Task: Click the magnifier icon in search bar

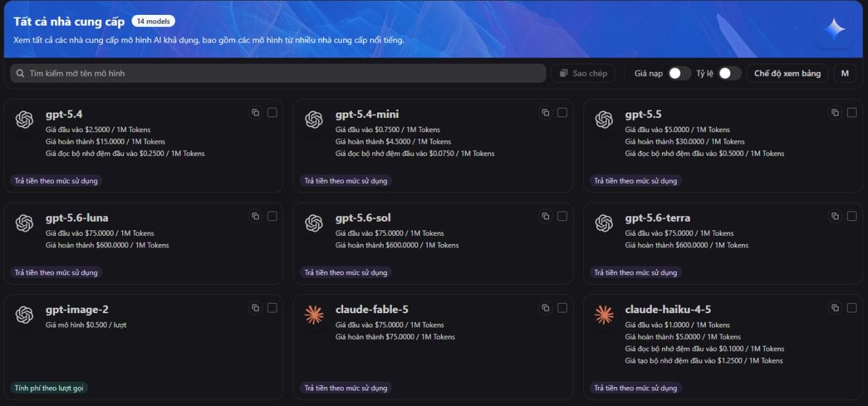Action: tap(21, 73)
